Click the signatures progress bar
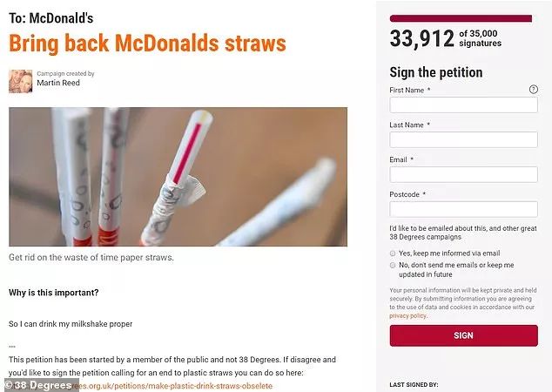Screen dimensions: 552x392 tap(461, 18)
